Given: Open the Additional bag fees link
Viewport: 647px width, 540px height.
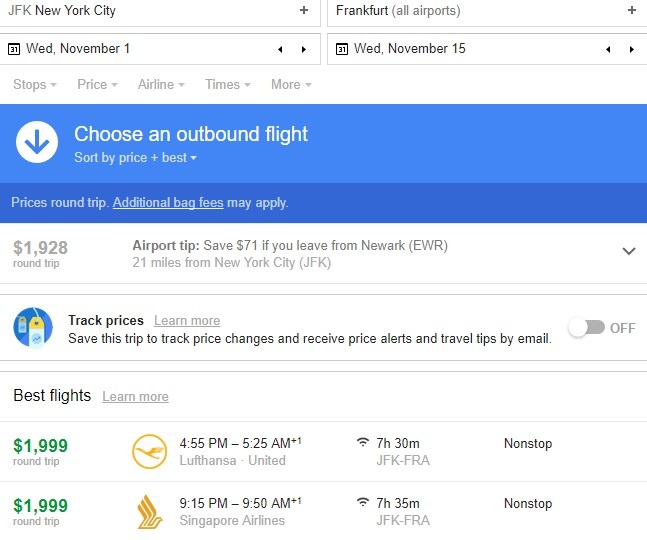Looking at the screenshot, I should 167,203.
